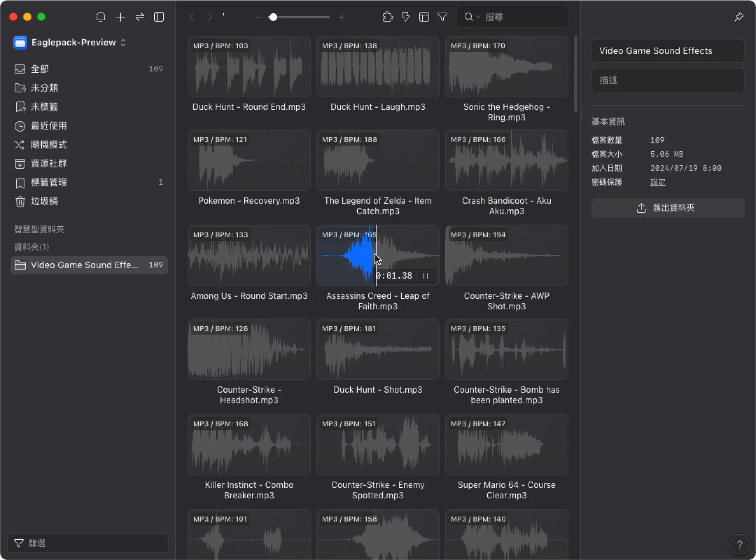Select Zelda - Item Catch thumbnail
Screen dimensions: 756x560
[378, 160]
